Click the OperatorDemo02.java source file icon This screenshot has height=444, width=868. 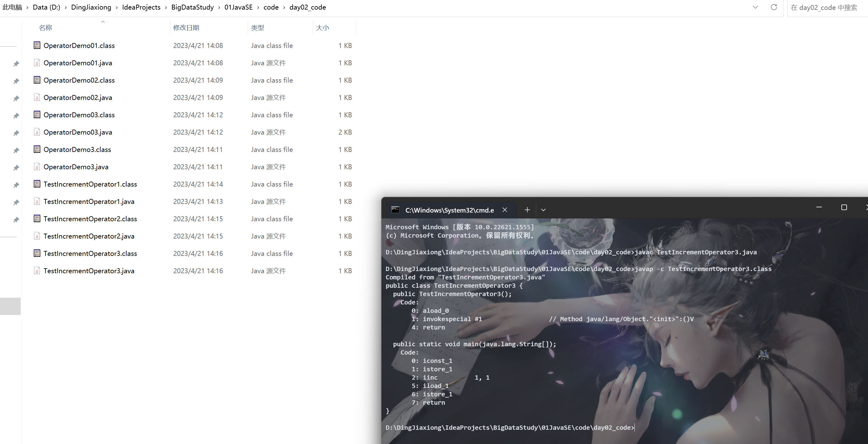[37, 97]
